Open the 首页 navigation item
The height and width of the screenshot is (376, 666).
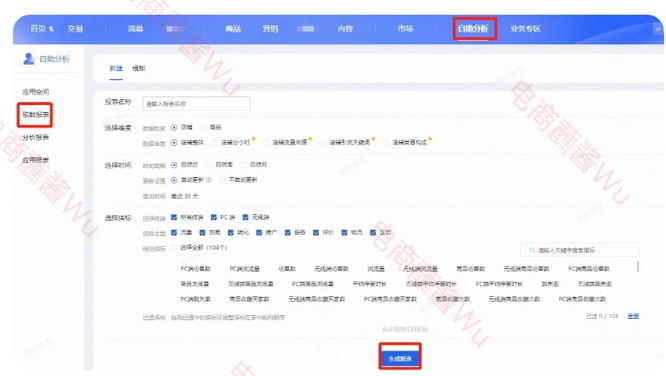[38, 28]
